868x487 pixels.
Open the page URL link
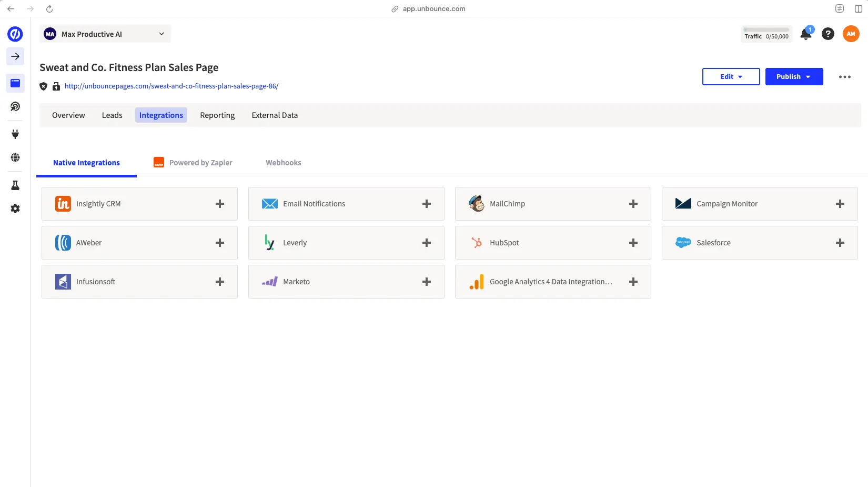click(171, 86)
